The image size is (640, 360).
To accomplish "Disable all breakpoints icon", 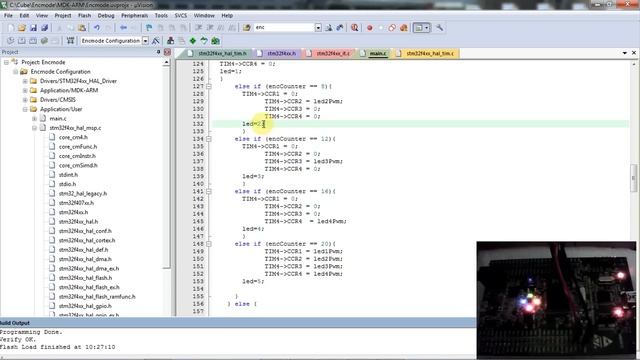I will 392,28.
